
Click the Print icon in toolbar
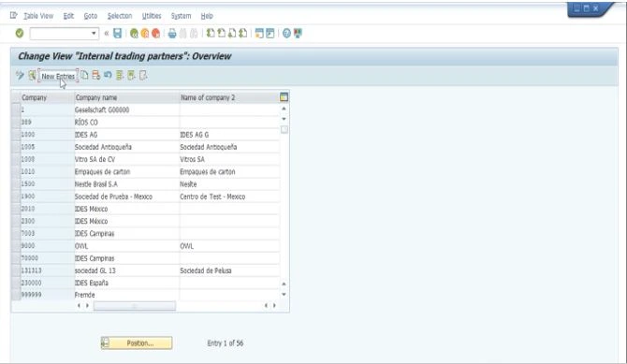point(172,33)
